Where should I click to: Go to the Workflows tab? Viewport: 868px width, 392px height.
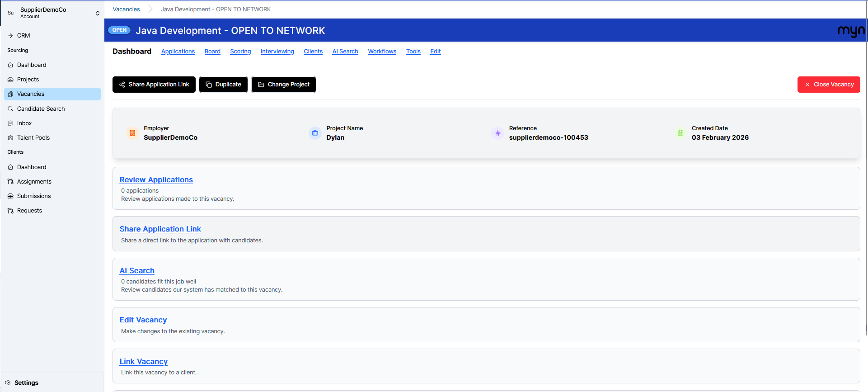[x=382, y=52]
